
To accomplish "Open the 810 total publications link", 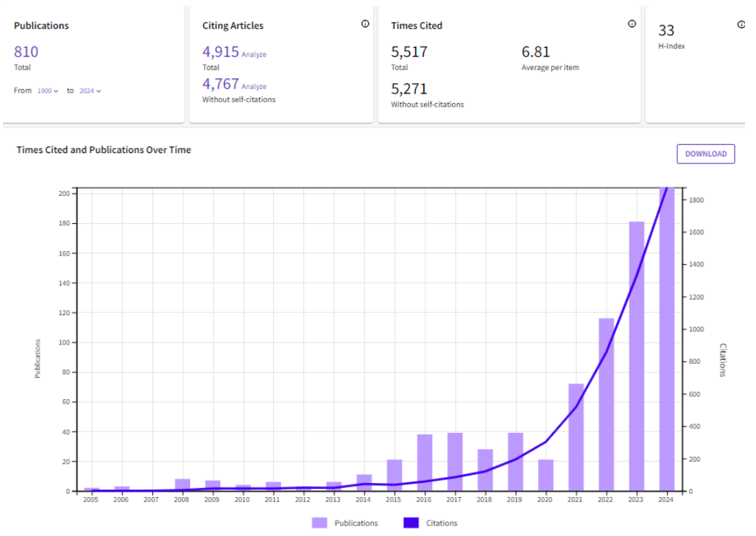I will (27, 52).
